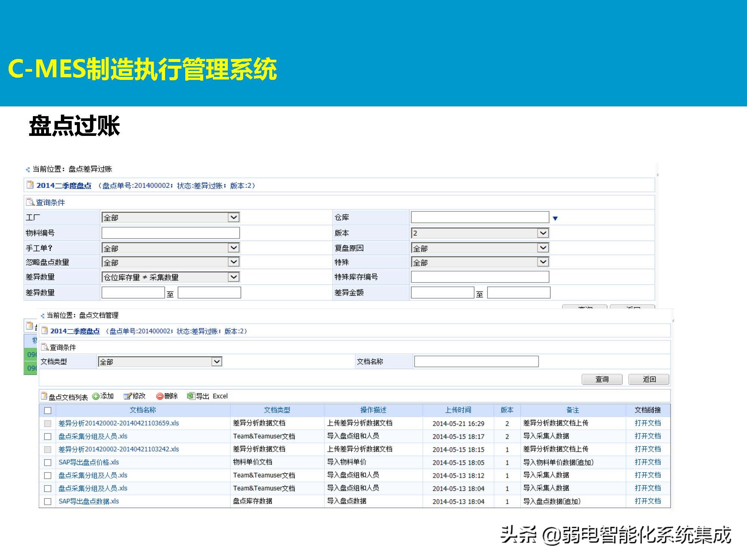Open 打开文档 link for 差异分析201420002-20140421103659.xls
Image resolution: width=747 pixels, height=560 pixels.
point(648,423)
